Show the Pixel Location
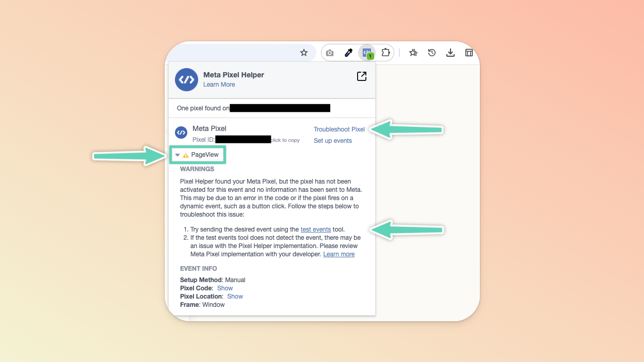644x362 pixels. coord(235,297)
